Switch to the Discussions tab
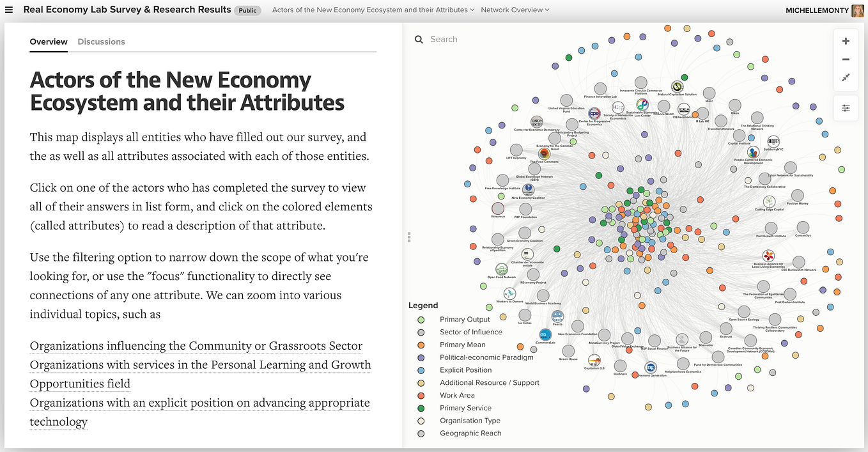Viewport: 868px width, 452px height. click(x=101, y=42)
